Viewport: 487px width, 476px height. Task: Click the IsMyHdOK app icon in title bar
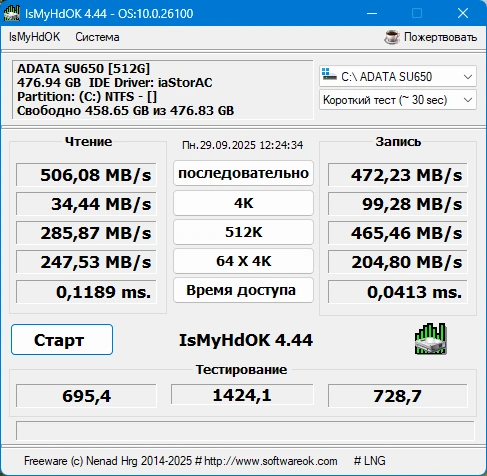(x=12, y=13)
